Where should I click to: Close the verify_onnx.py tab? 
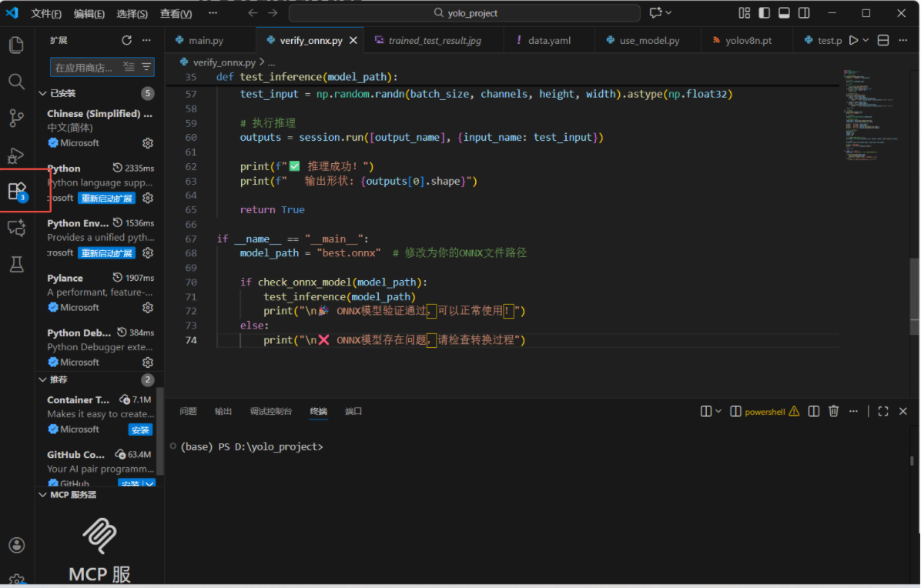coord(353,41)
